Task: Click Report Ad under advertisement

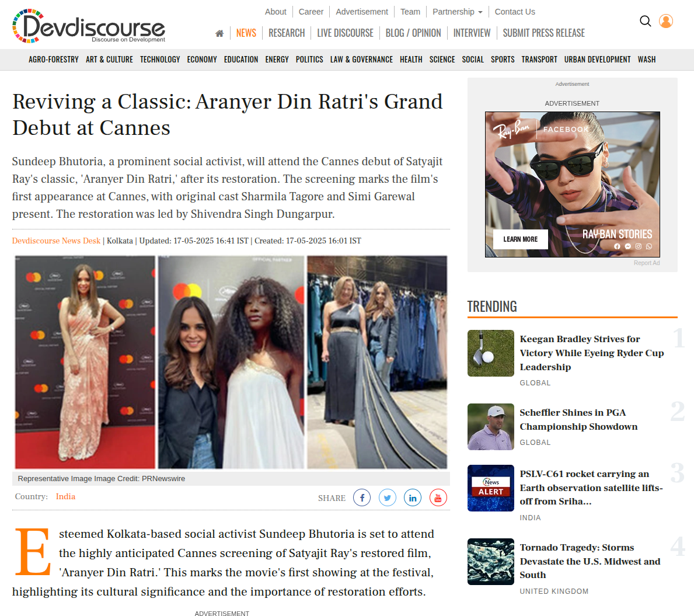Action: [x=647, y=263]
